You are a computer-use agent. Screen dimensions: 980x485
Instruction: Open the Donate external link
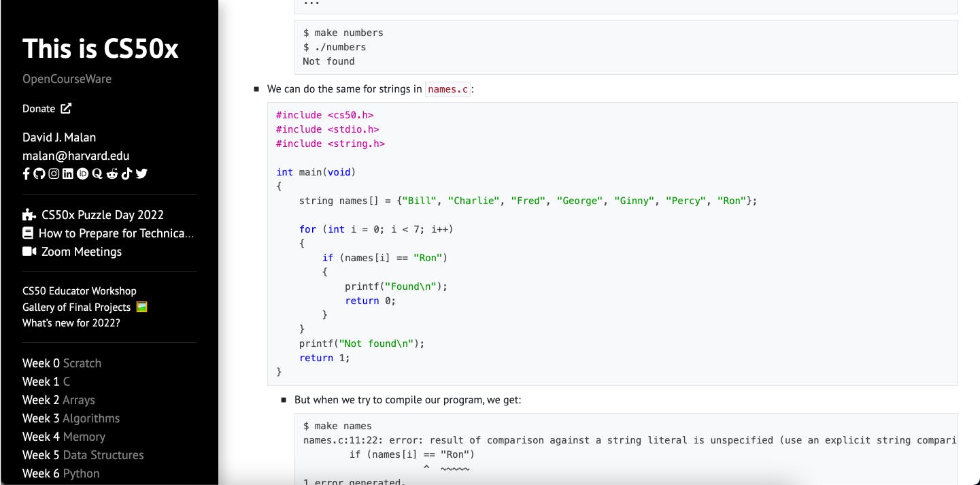click(47, 109)
